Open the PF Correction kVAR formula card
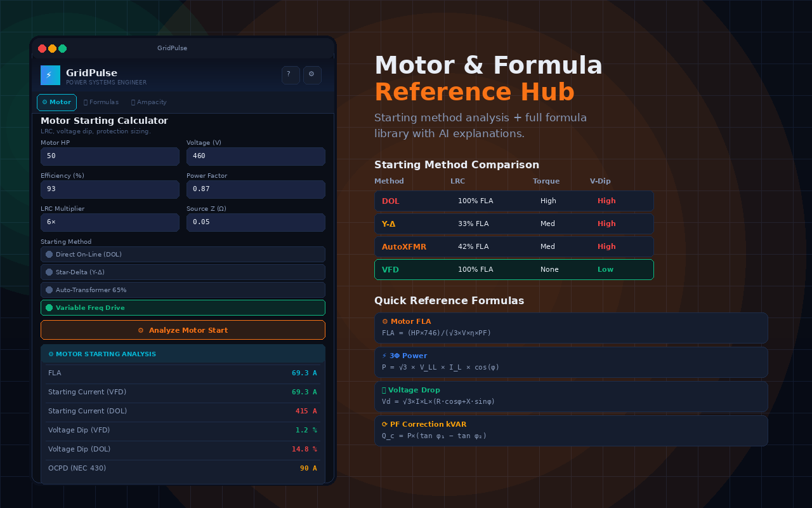Screen dimensions: 812x508 tap(571, 431)
